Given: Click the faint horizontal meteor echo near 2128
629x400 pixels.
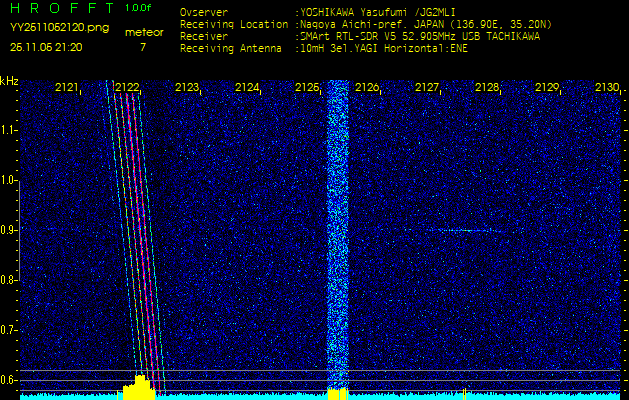Looking at the screenshot, I should click(466, 231).
